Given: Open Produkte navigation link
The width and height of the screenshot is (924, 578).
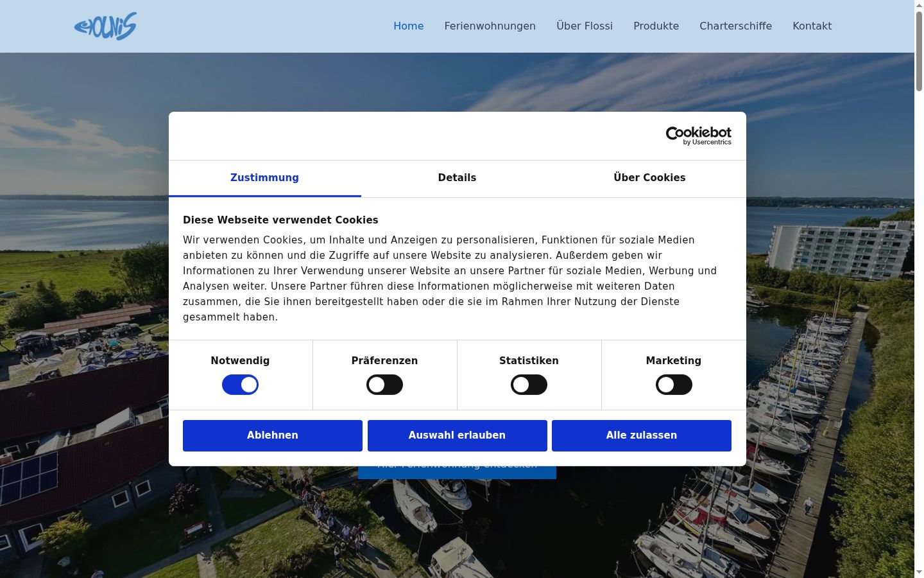Looking at the screenshot, I should (656, 26).
